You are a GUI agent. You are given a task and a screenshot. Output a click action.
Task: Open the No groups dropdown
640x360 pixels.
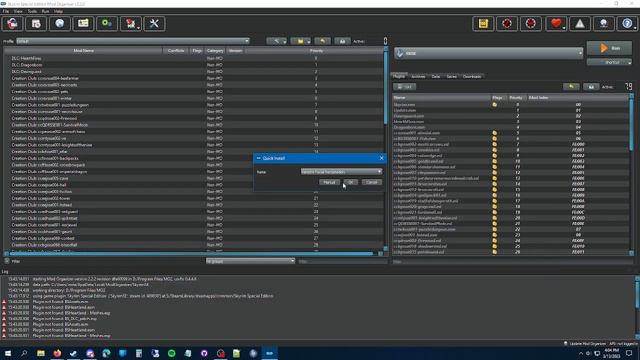tap(250, 261)
